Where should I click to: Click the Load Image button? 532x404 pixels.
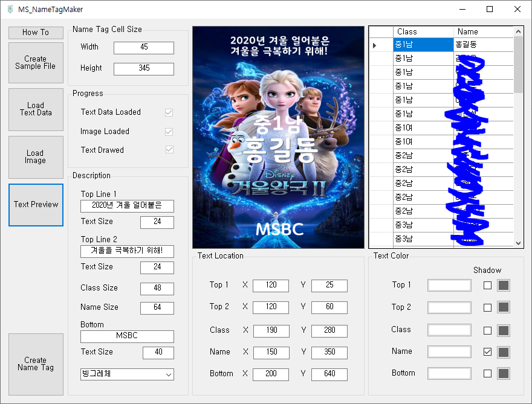(36, 157)
